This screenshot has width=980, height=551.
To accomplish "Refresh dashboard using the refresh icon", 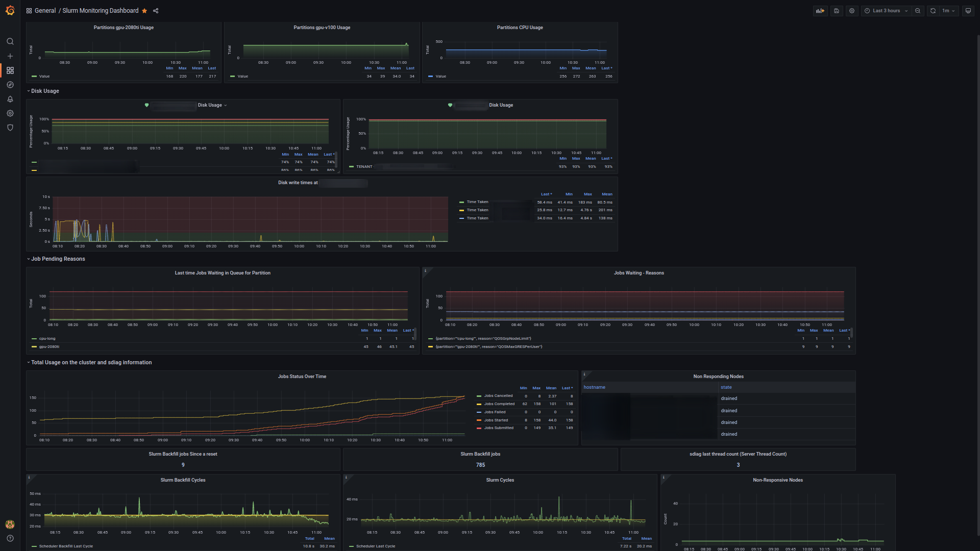I will pos(933,11).
